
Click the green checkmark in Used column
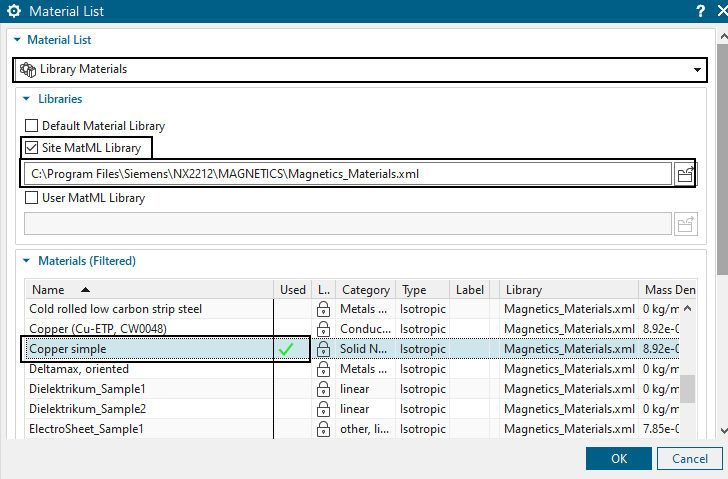287,349
